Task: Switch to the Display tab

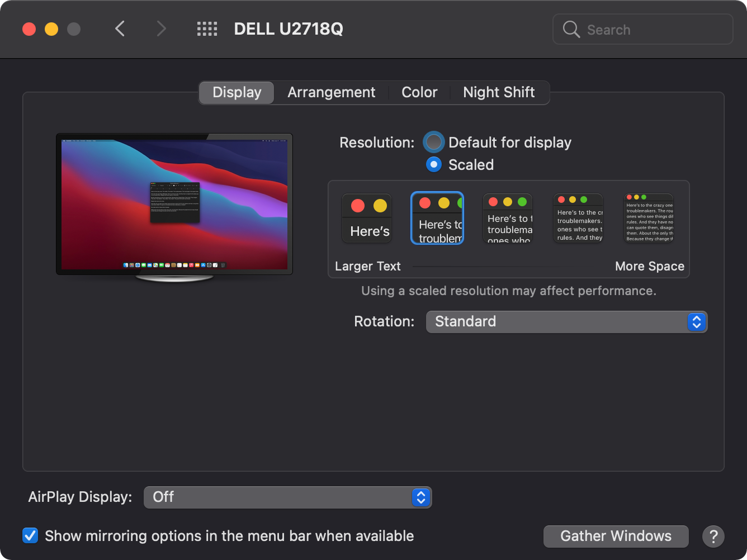Action: 237,92
